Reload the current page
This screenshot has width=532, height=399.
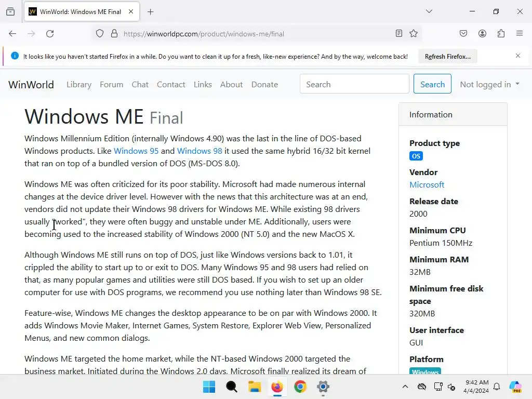point(50,34)
